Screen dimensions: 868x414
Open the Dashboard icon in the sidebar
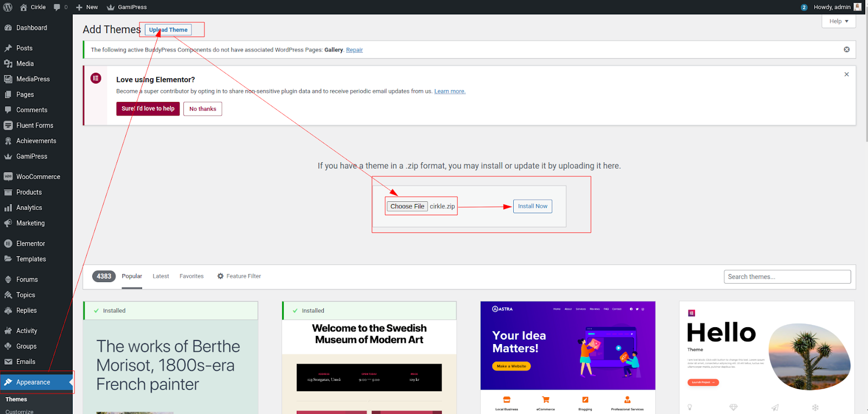[8, 28]
